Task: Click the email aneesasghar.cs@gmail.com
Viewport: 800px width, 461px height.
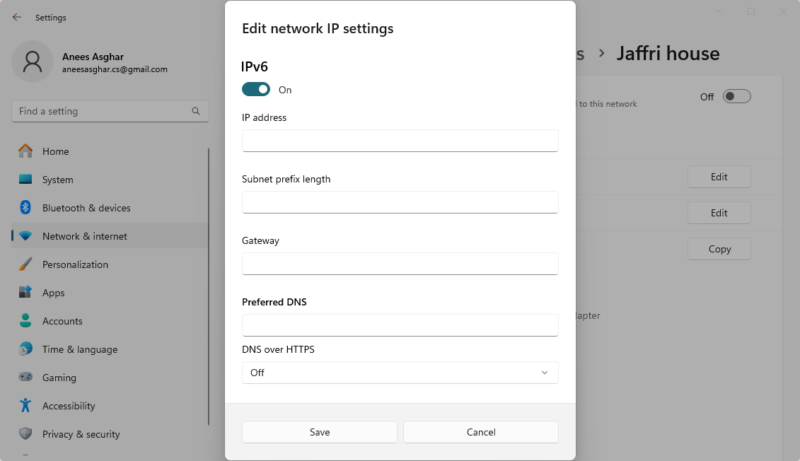Action: click(x=115, y=69)
